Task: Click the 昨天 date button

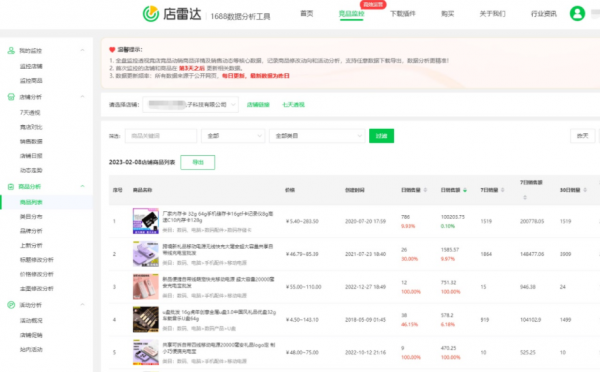Action: pos(582,136)
